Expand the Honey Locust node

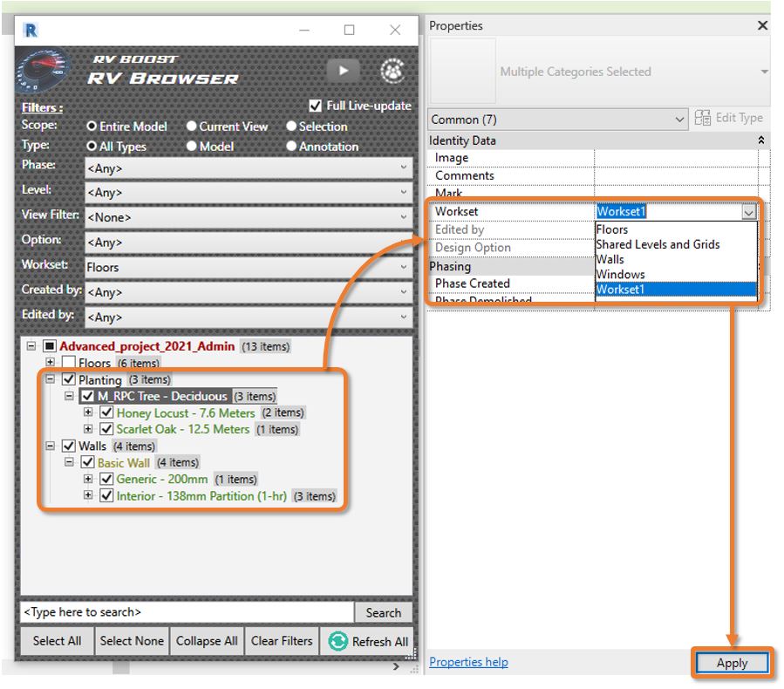[x=88, y=413]
